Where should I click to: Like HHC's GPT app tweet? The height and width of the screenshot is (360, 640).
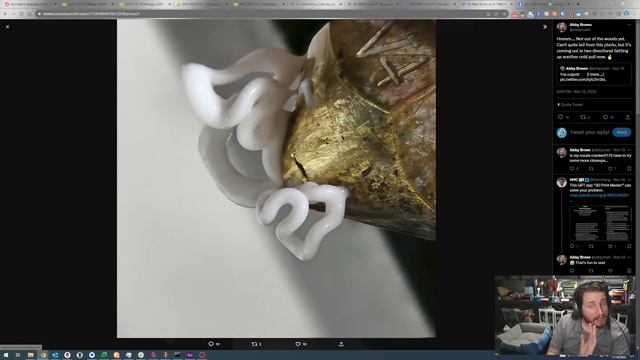pos(610,247)
